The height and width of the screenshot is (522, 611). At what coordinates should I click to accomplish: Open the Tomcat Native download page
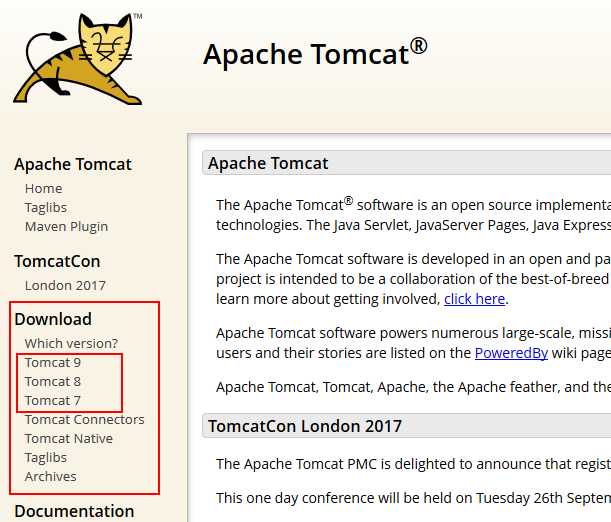click(x=69, y=439)
